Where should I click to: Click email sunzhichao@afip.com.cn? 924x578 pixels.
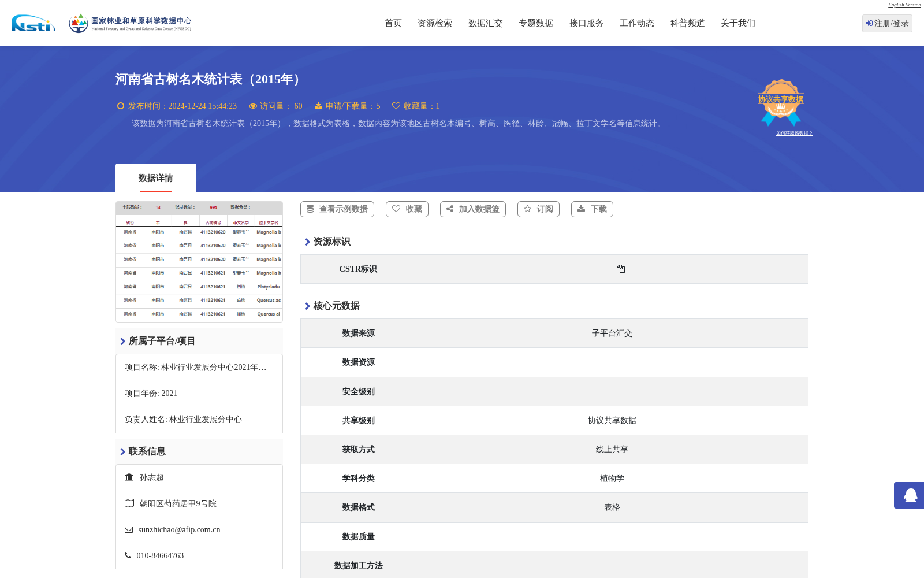coord(179,529)
